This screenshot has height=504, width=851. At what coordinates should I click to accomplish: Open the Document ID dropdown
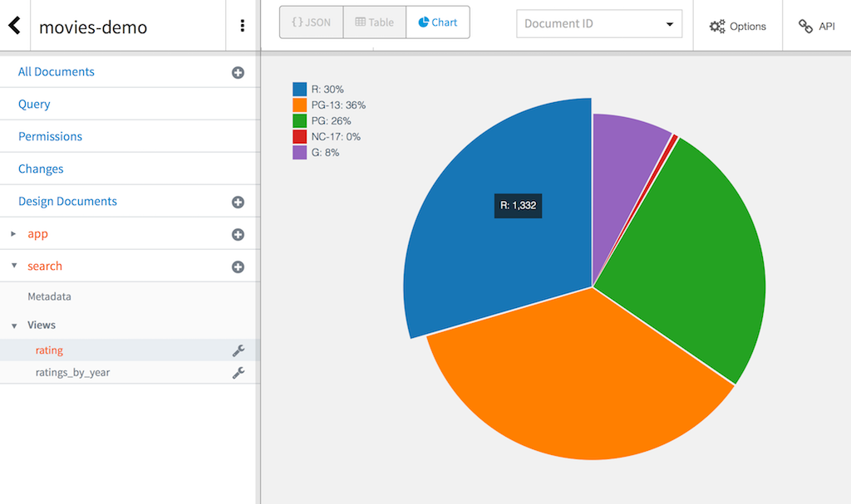tap(598, 23)
